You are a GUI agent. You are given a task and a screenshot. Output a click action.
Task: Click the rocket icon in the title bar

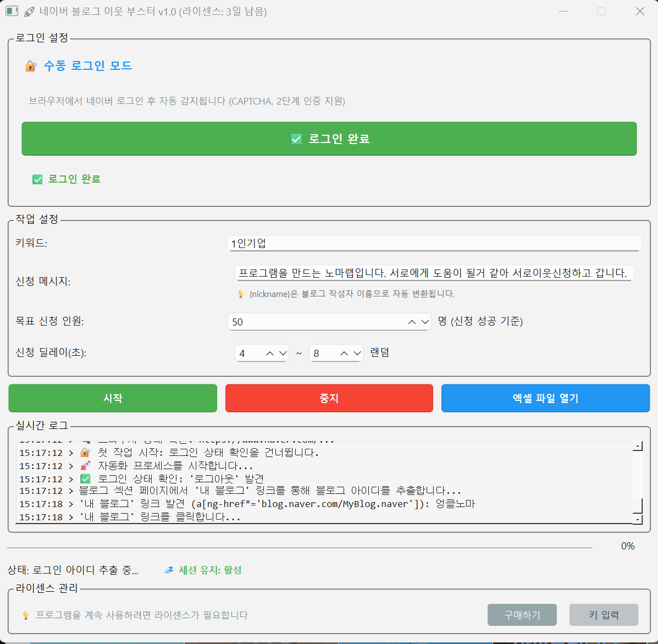click(x=30, y=12)
